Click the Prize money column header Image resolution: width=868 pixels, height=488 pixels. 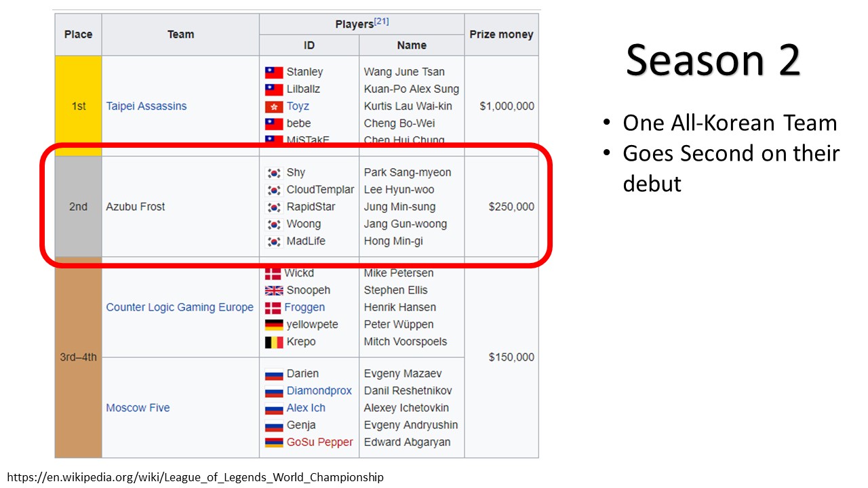coord(501,35)
